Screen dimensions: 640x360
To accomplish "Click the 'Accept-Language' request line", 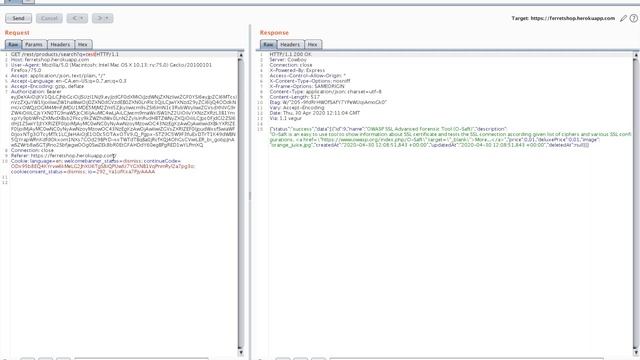I will [x=69, y=81].
